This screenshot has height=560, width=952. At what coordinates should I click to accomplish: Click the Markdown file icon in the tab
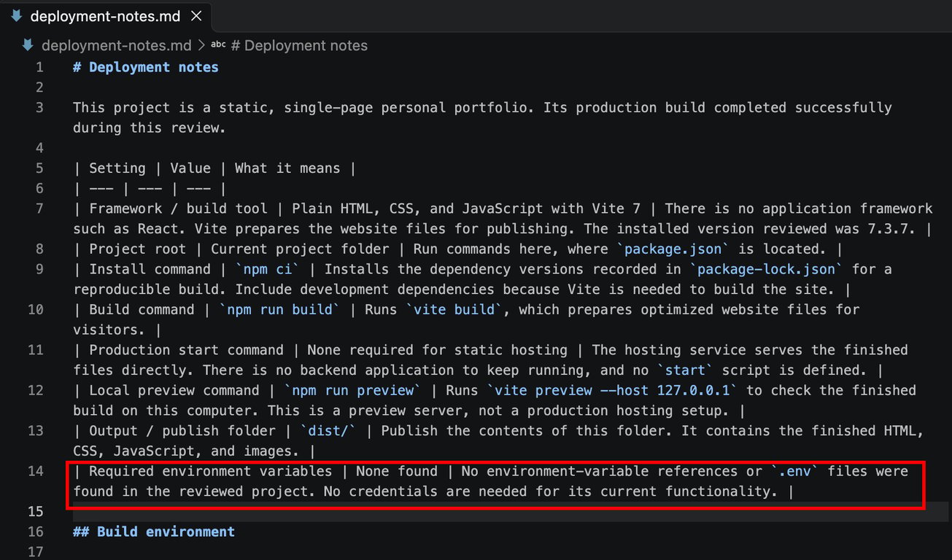pyautogui.click(x=16, y=16)
